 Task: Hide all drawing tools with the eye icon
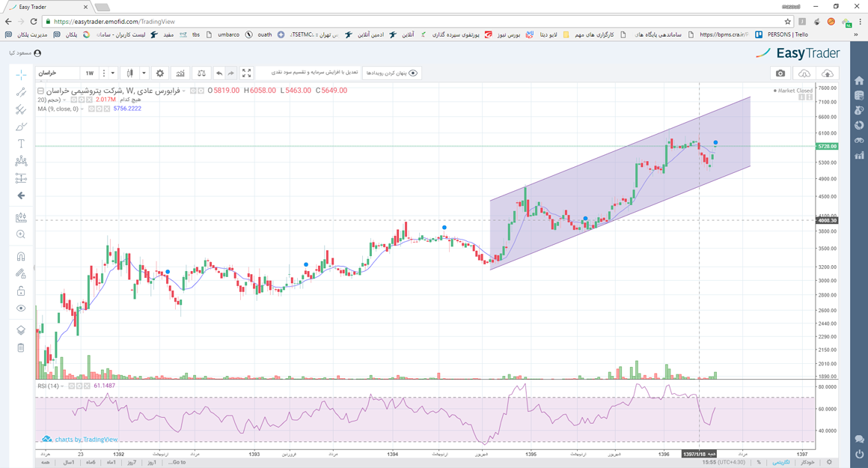pyautogui.click(x=21, y=308)
